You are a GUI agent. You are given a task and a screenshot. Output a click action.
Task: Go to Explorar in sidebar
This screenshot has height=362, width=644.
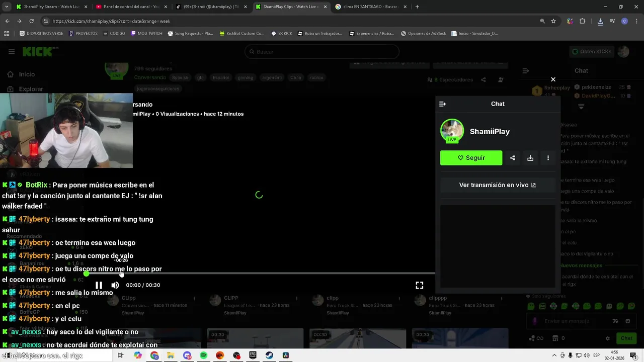click(31, 89)
